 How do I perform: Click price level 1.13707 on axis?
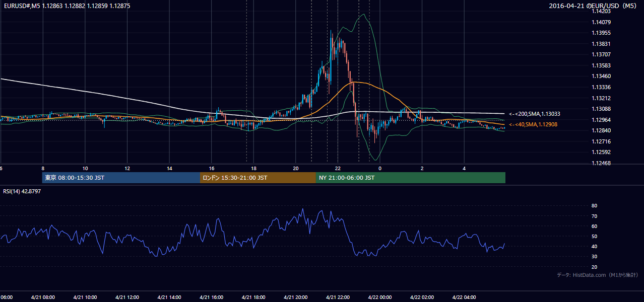(x=602, y=55)
